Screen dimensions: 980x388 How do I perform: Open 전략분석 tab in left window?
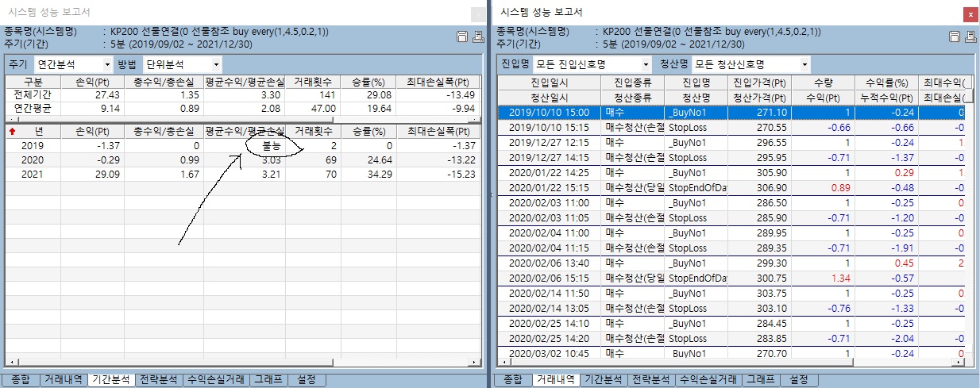[x=158, y=380]
